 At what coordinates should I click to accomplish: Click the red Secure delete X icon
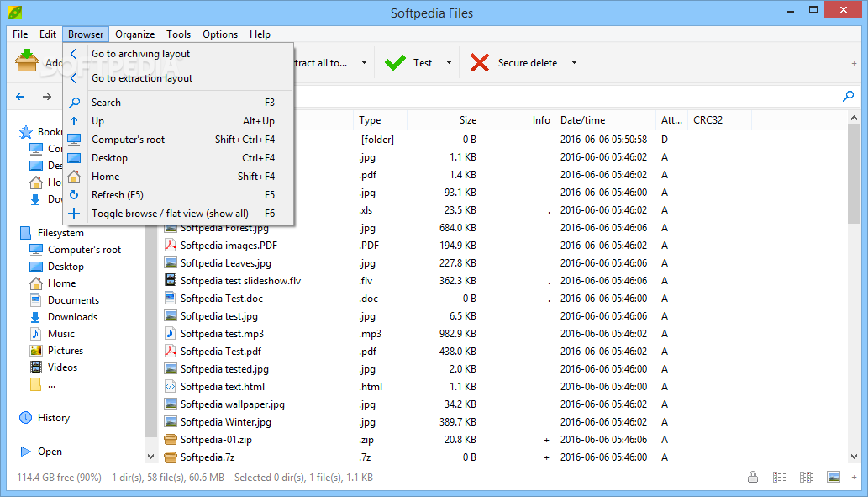pyautogui.click(x=480, y=62)
